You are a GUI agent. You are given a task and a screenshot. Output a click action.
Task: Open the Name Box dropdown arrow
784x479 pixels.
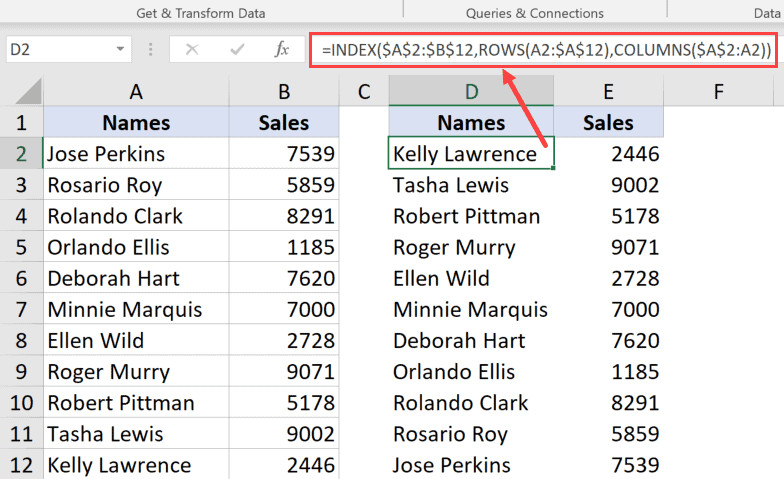[x=120, y=49]
